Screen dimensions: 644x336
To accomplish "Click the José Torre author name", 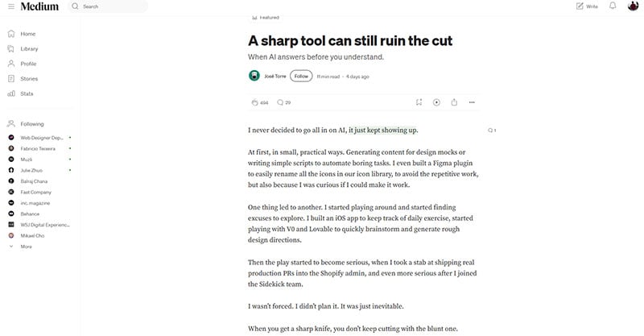I will click(275, 77).
